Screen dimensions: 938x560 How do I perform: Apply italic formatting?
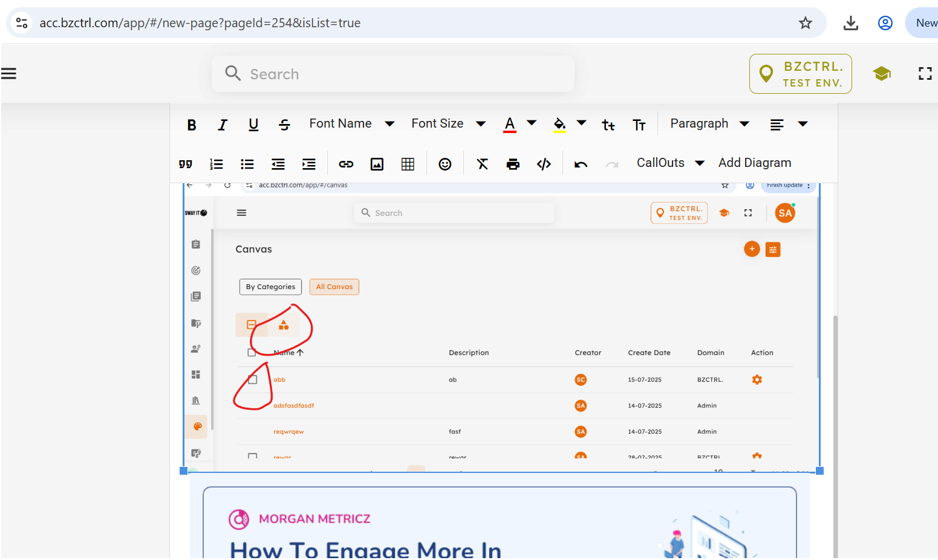click(223, 125)
